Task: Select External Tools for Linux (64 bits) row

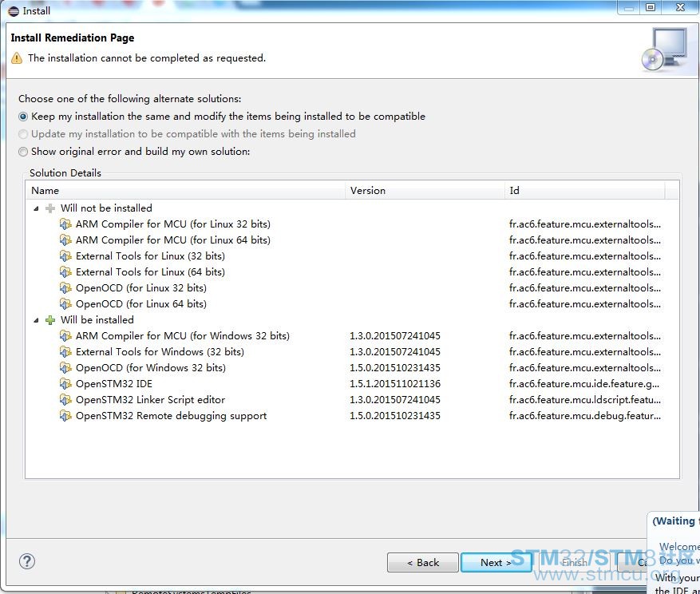Action: (353, 272)
